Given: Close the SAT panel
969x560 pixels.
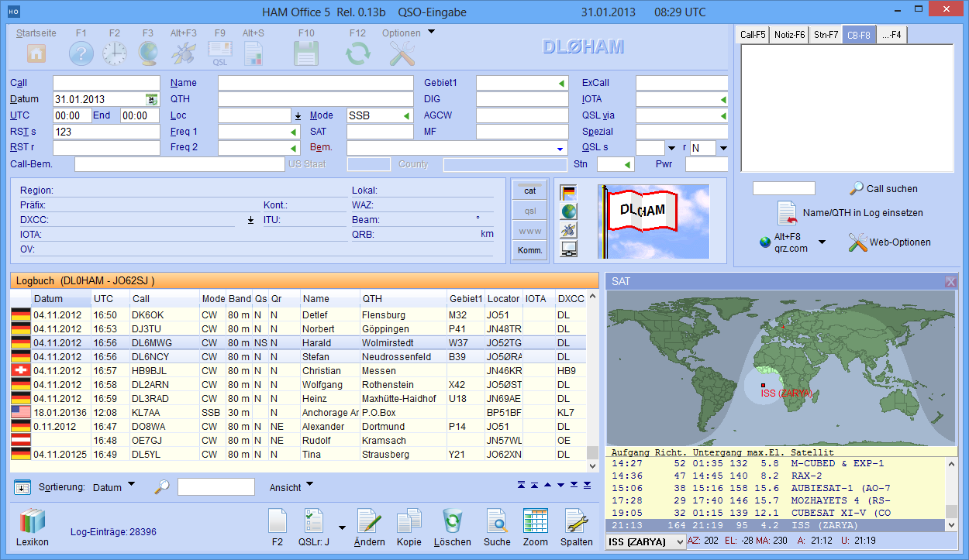Looking at the screenshot, I should click(x=950, y=282).
